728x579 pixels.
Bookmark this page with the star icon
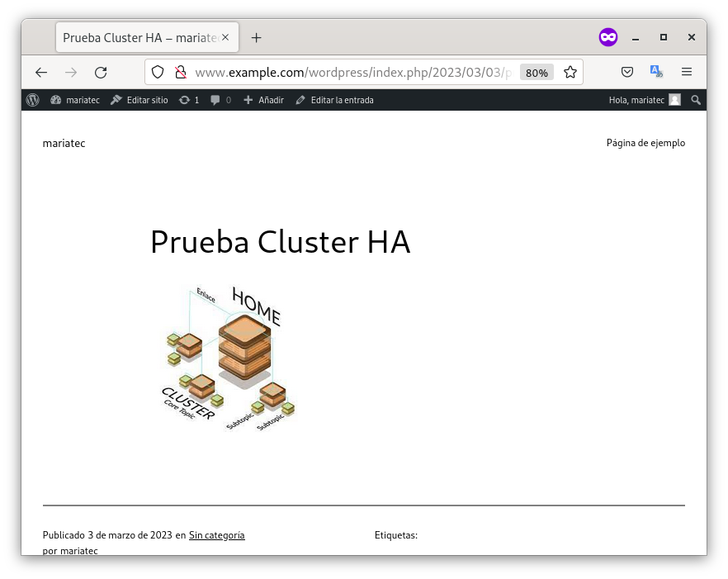[x=570, y=73]
